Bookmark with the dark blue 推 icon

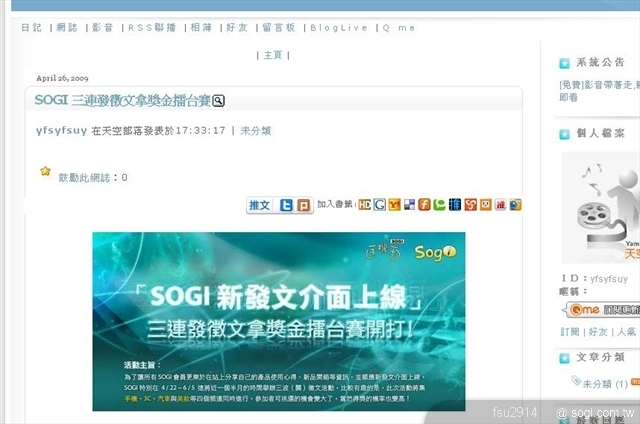pos(455,204)
